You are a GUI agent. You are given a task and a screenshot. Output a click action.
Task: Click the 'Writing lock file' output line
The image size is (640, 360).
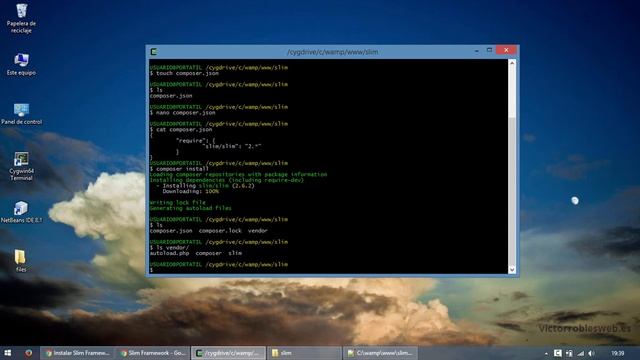(178, 202)
